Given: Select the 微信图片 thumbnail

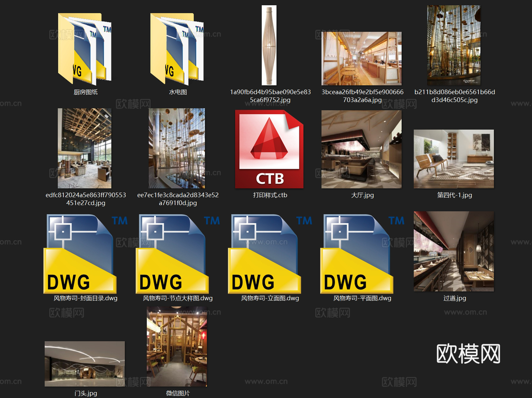Looking at the screenshot, I should pyautogui.click(x=177, y=347).
